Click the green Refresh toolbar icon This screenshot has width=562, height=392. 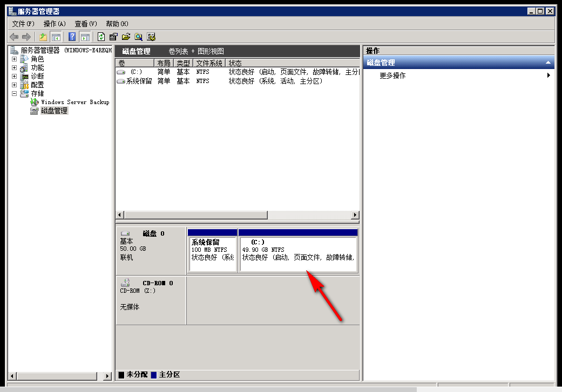tap(101, 37)
